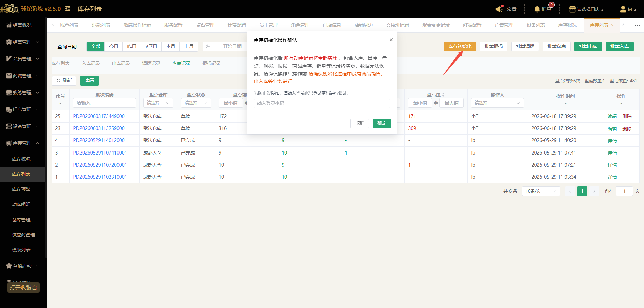Viewport: 644px width, 308px height.
Task: Expand the 会员管理 sidebar menu
Action: (23, 59)
